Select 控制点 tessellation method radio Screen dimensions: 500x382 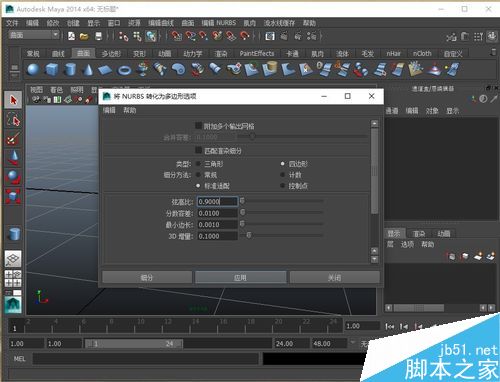pyautogui.click(x=282, y=186)
